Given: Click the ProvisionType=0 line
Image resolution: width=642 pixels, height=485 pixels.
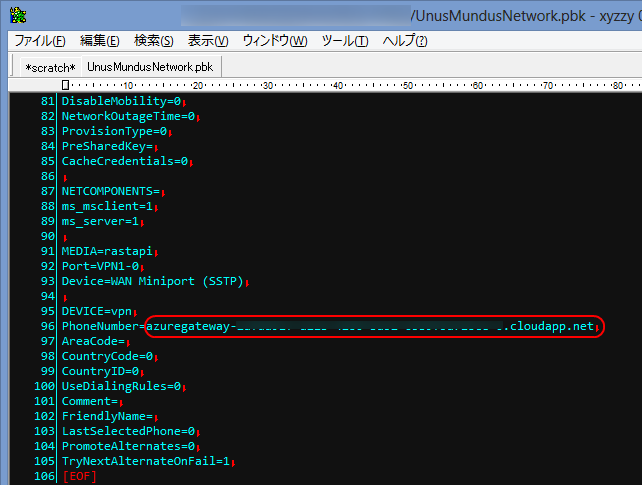Looking at the screenshot, I should 115,131.
